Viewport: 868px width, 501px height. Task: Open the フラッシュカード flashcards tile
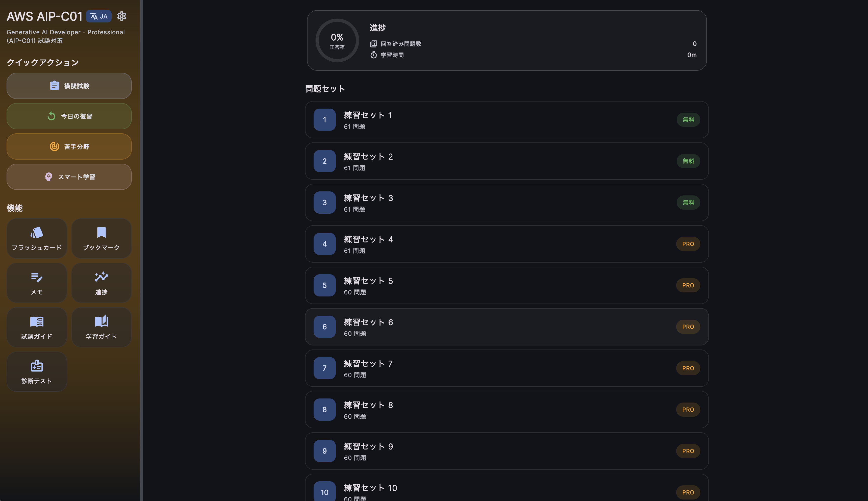tap(37, 238)
